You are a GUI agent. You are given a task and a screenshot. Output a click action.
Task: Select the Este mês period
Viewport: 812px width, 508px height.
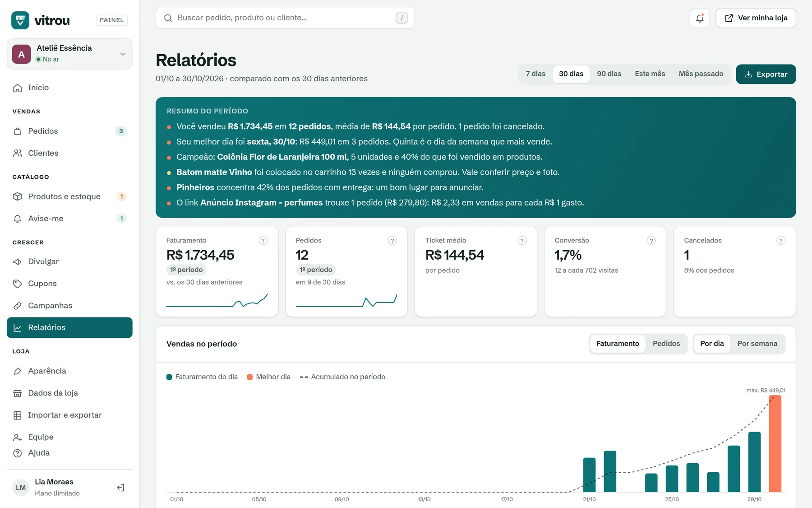[x=650, y=74]
